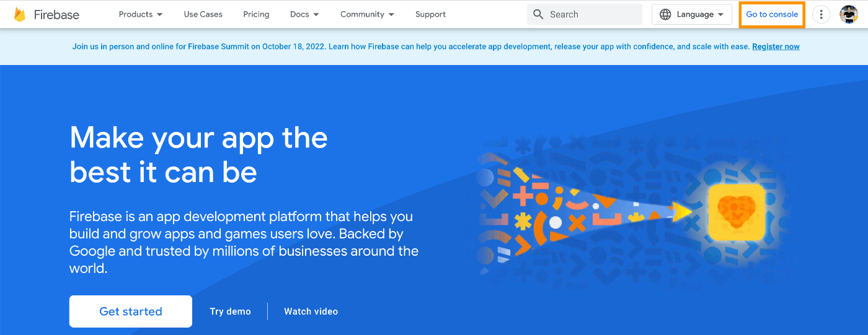Click the magnifier icon in search box
Screen dimensions: 868x335
click(x=538, y=14)
